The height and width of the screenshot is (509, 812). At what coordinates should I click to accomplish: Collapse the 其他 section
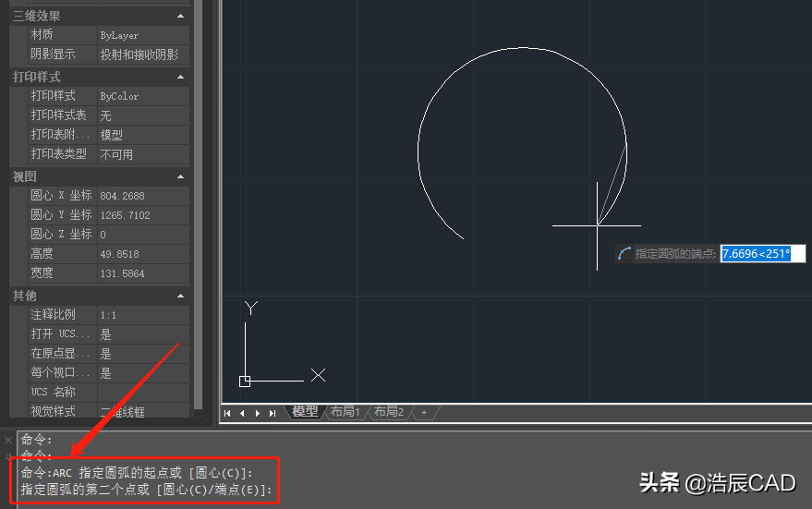pyautogui.click(x=180, y=297)
